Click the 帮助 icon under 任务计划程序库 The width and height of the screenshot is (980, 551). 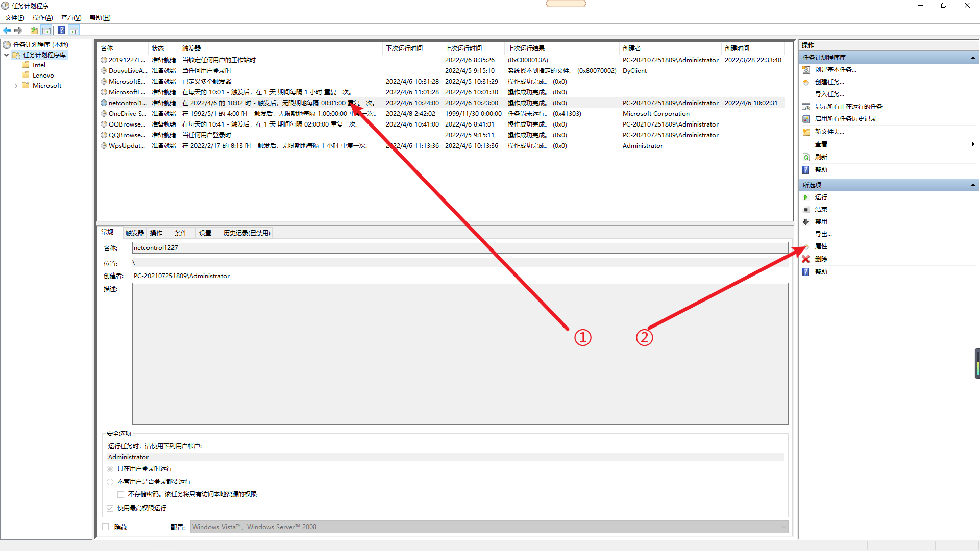[x=806, y=170]
